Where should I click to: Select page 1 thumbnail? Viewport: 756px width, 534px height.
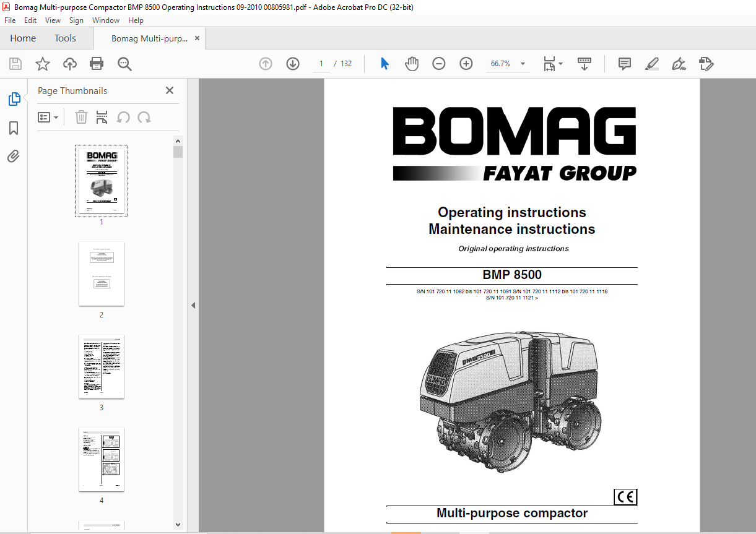(x=102, y=181)
